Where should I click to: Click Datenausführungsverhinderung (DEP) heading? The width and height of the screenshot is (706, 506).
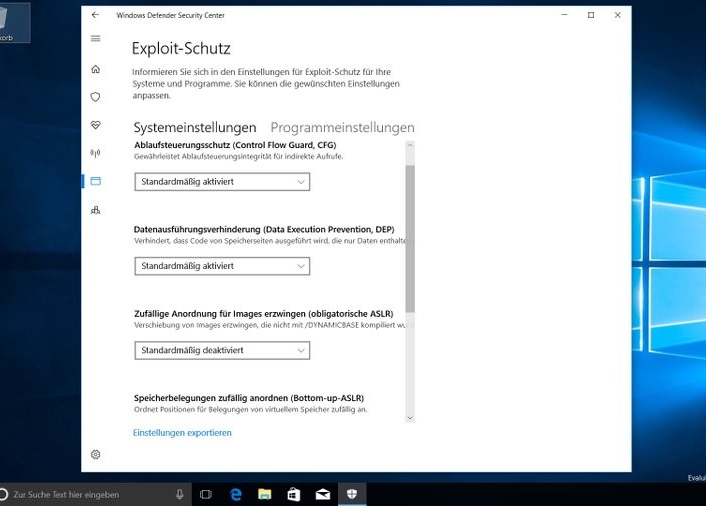click(264, 229)
